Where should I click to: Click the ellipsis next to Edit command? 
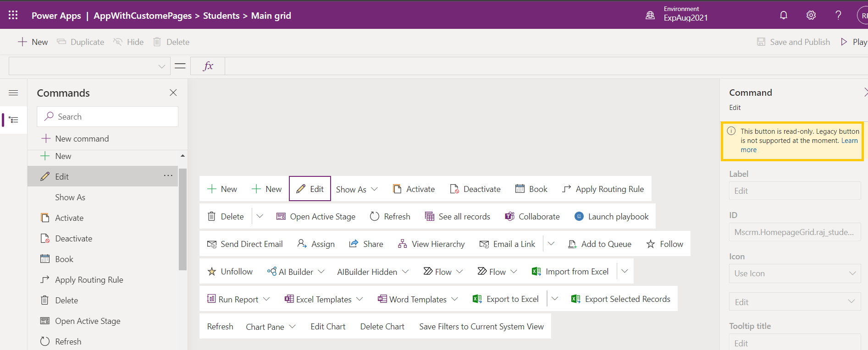click(168, 176)
